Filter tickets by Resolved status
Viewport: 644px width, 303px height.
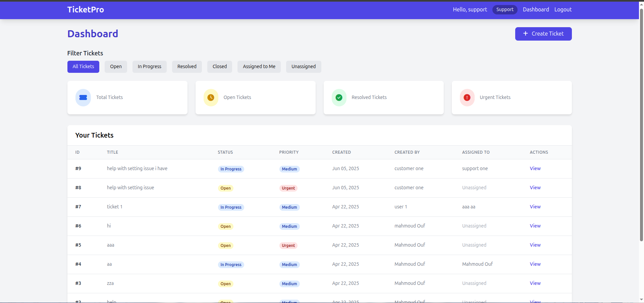point(187,66)
